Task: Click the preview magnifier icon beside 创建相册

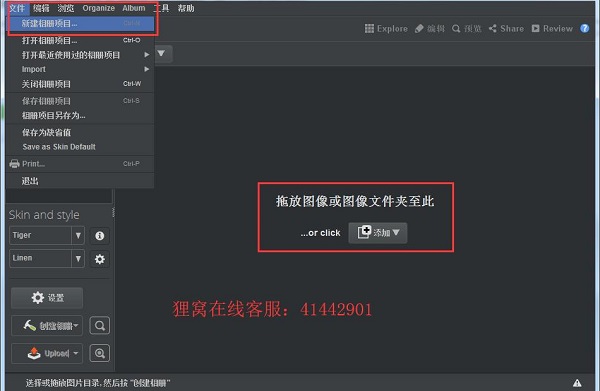Action: click(x=99, y=326)
